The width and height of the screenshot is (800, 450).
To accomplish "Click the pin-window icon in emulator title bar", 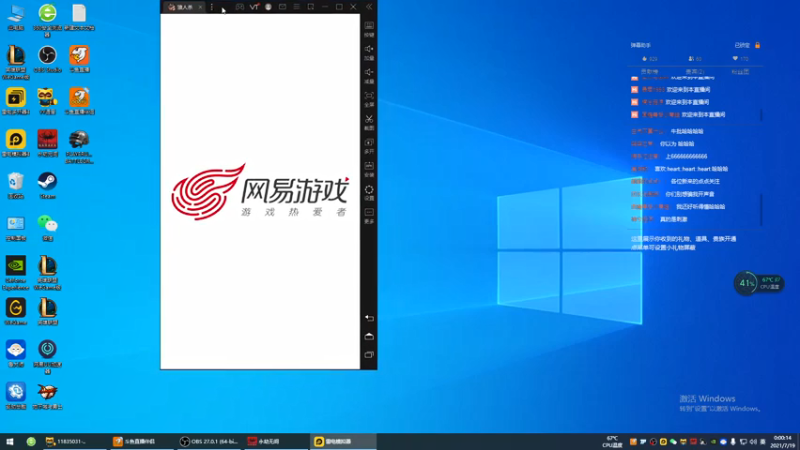I will [311, 7].
